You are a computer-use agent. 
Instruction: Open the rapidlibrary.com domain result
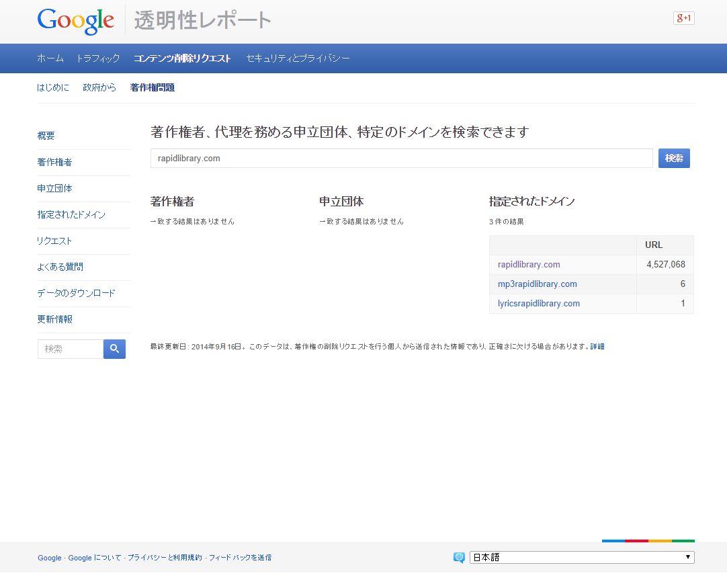point(529,264)
